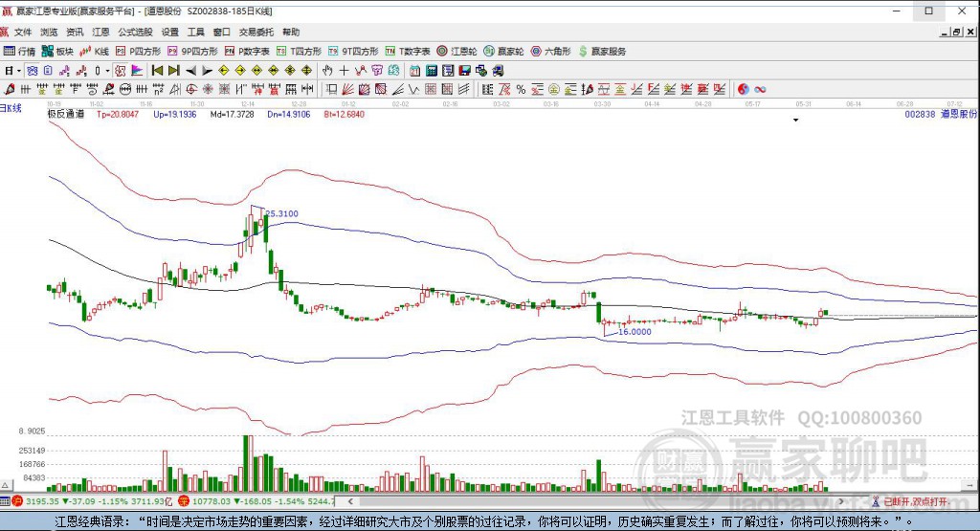Click the first yellow diamond left-arrow icon

click(x=224, y=71)
